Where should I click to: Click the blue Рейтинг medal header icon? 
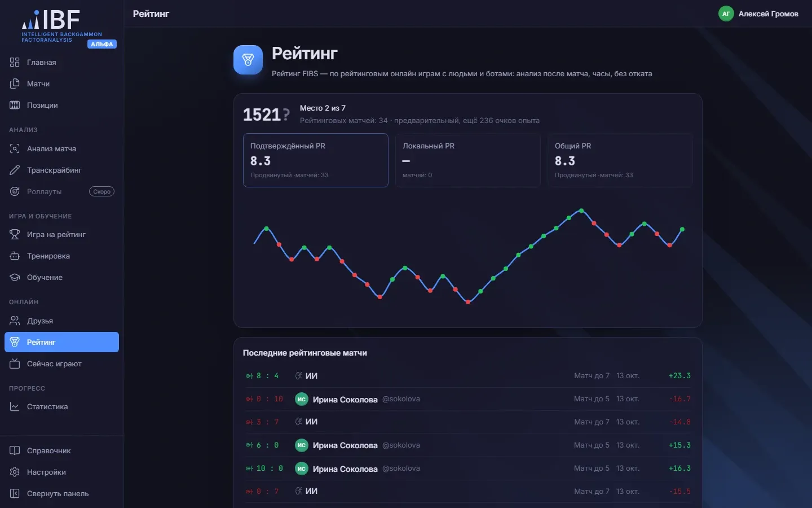(248, 60)
